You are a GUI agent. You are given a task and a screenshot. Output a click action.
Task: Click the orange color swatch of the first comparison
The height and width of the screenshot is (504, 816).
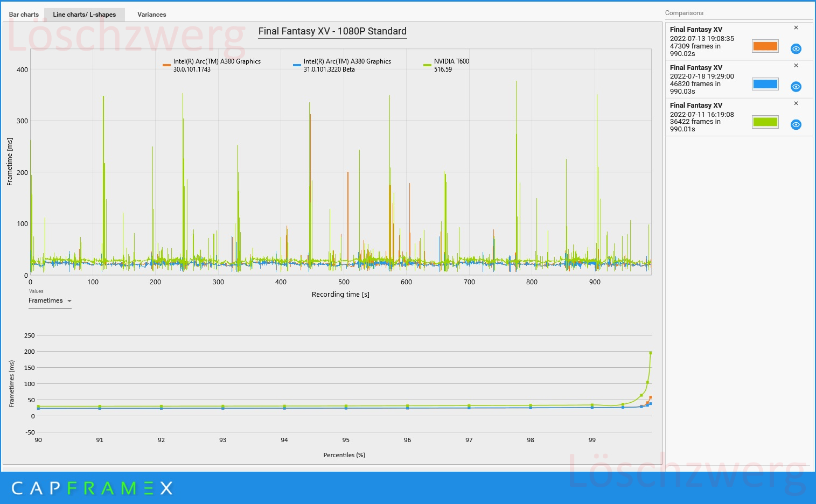(x=765, y=46)
